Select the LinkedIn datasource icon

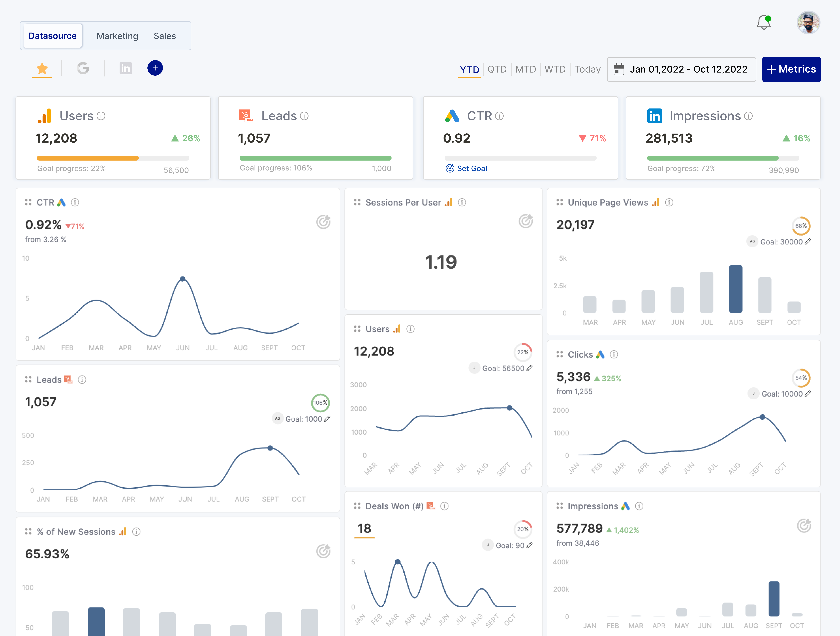126,68
